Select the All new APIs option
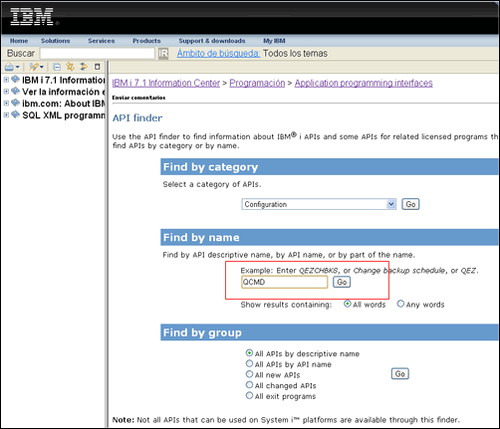The height and width of the screenshot is (429, 500). pyautogui.click(x=249, y=374)
